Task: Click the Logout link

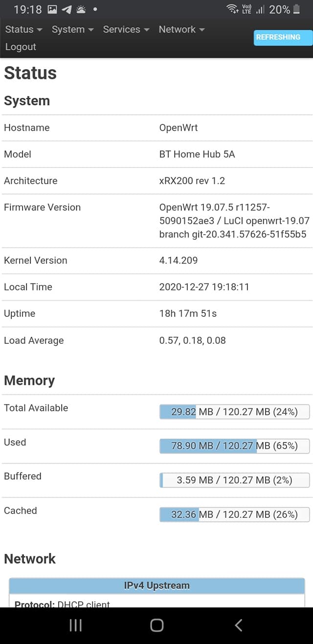Action: [x=21, y=47]
